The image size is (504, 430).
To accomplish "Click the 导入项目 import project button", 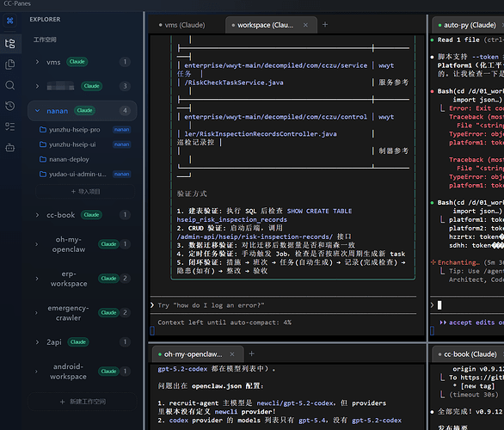I will coord(85,192).
